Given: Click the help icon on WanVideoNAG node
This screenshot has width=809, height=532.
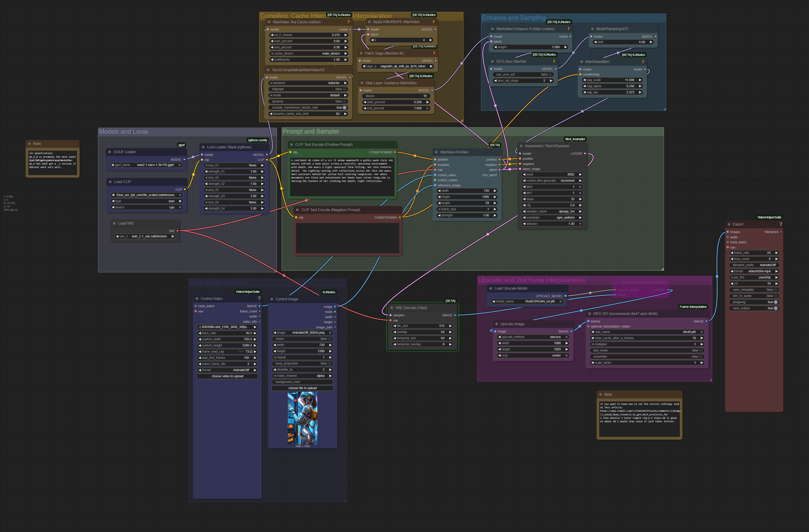Looking at the screenshot, I should (x=643, y=62).
